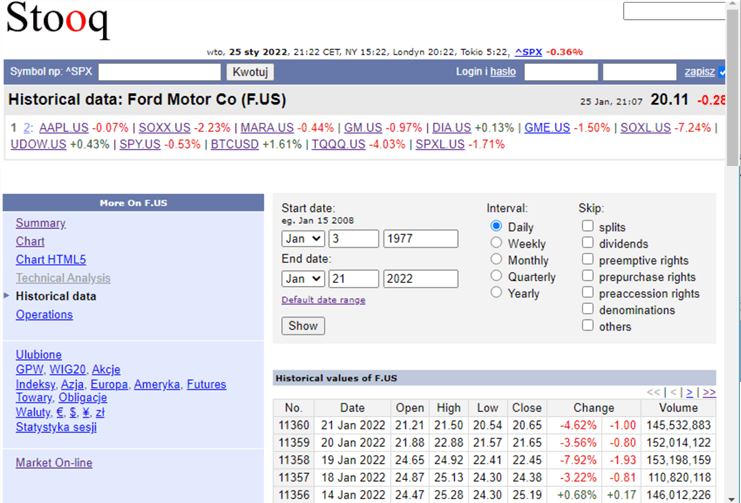Click the Stooq logo

[57, 20]
